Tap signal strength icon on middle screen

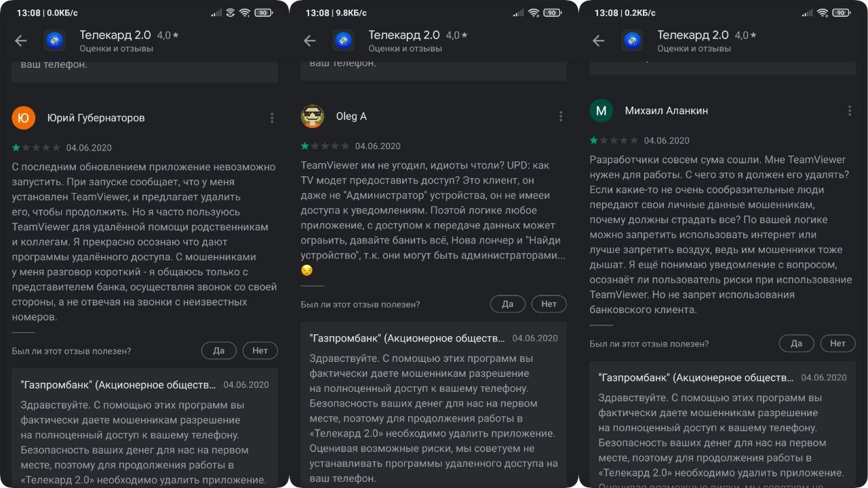pos(519,13)
